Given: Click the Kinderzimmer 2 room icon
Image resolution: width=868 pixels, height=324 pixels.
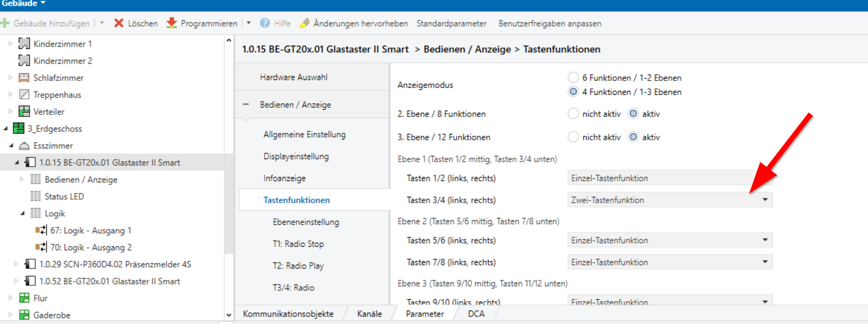Looking at the screenshot, I should [x=24, y=61].
